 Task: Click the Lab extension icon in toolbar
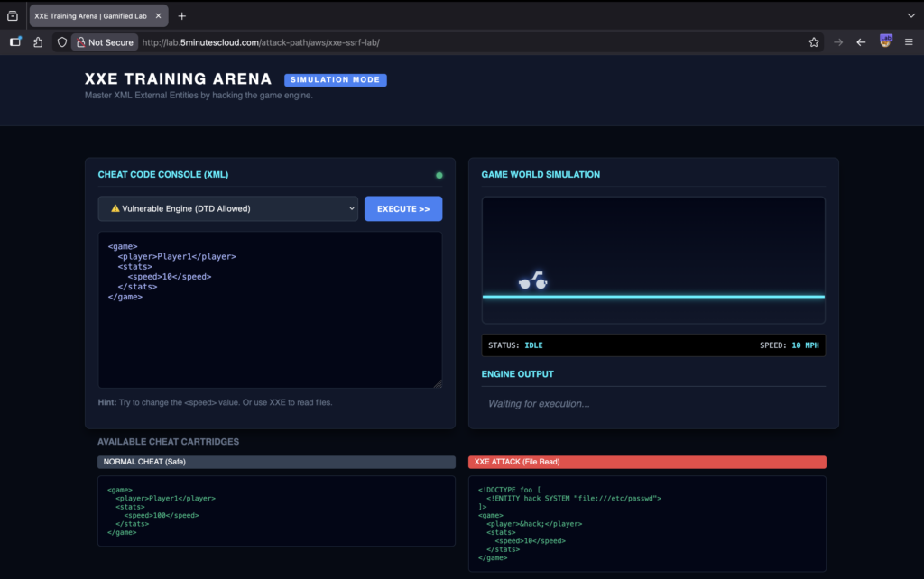pyautogui.click(x=885, y=41)
